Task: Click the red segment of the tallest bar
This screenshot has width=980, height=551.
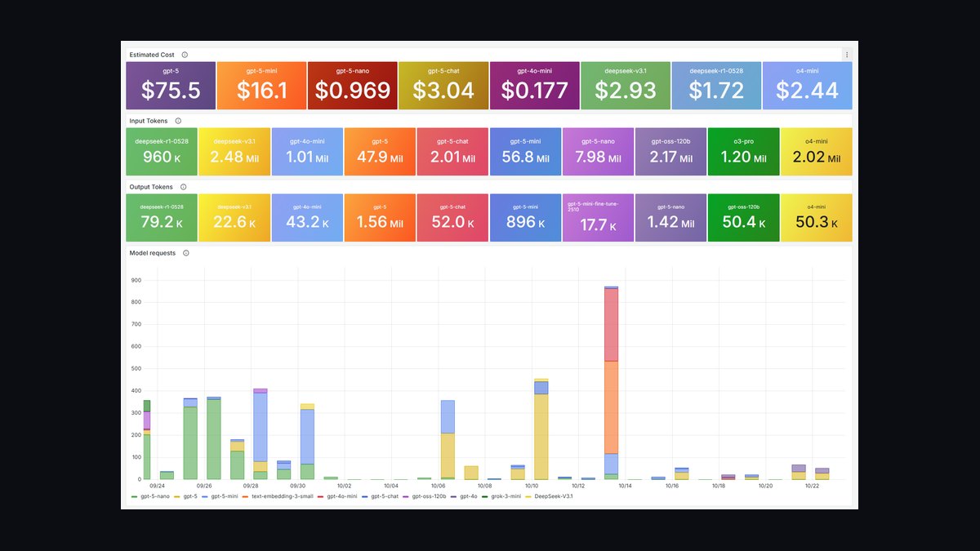Action: click(611, 325)
